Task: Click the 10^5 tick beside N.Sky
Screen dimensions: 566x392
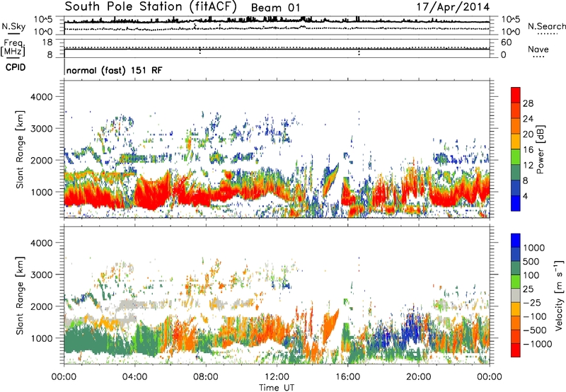Action: click(43, 19)
